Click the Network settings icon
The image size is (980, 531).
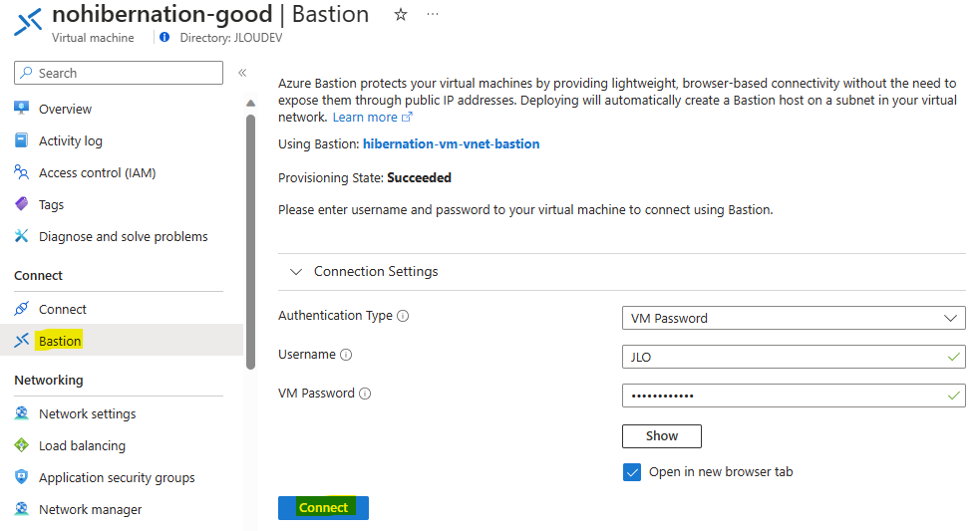[22, 412]
